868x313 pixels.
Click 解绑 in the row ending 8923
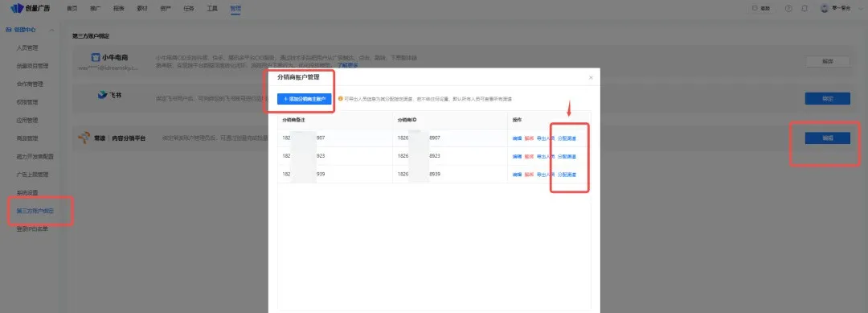coord(529,157)
